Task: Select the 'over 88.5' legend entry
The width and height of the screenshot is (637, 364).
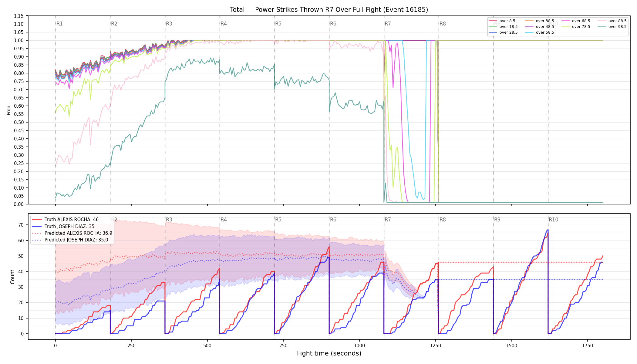Action: 612,21
